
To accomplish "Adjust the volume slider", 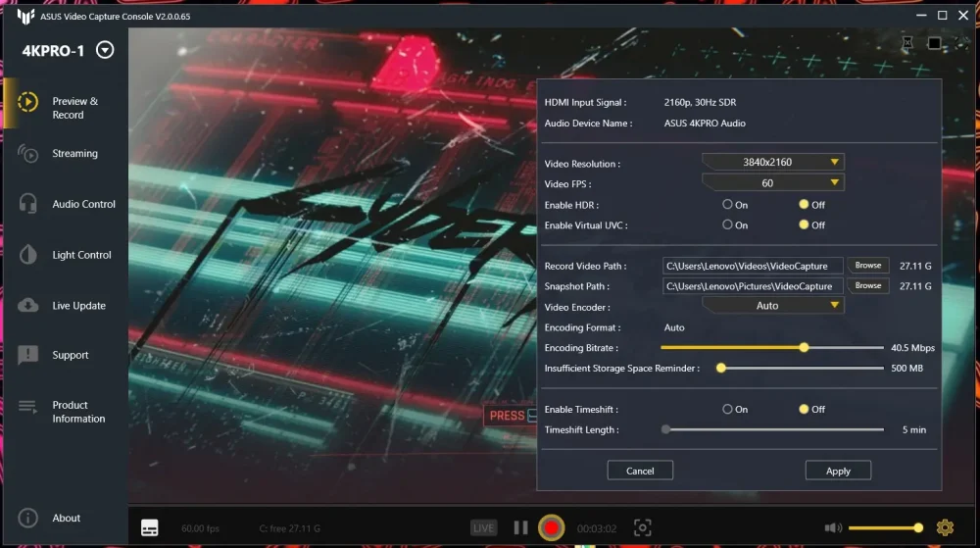I will (886, 528).
